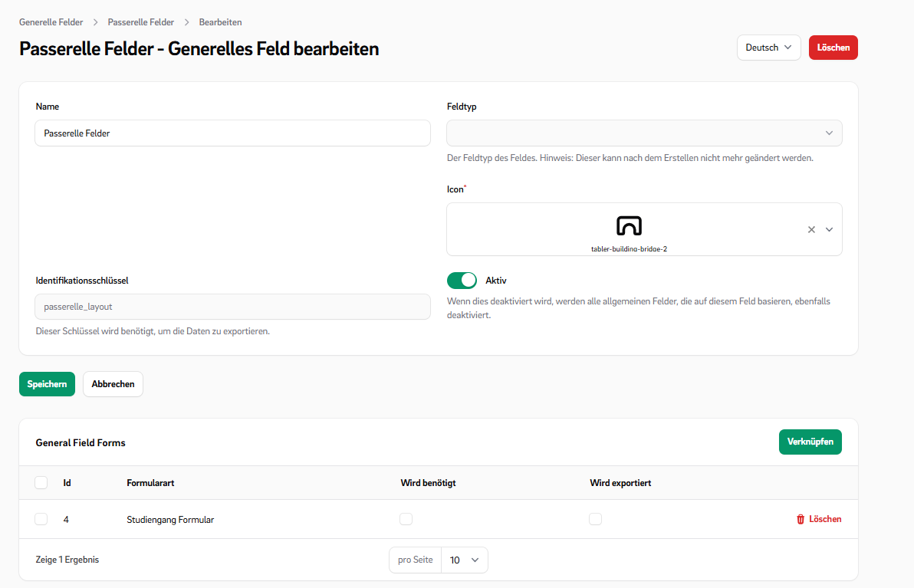
Task: Click first breadcrumb separator chevron
Action: [x=96, y=22]
